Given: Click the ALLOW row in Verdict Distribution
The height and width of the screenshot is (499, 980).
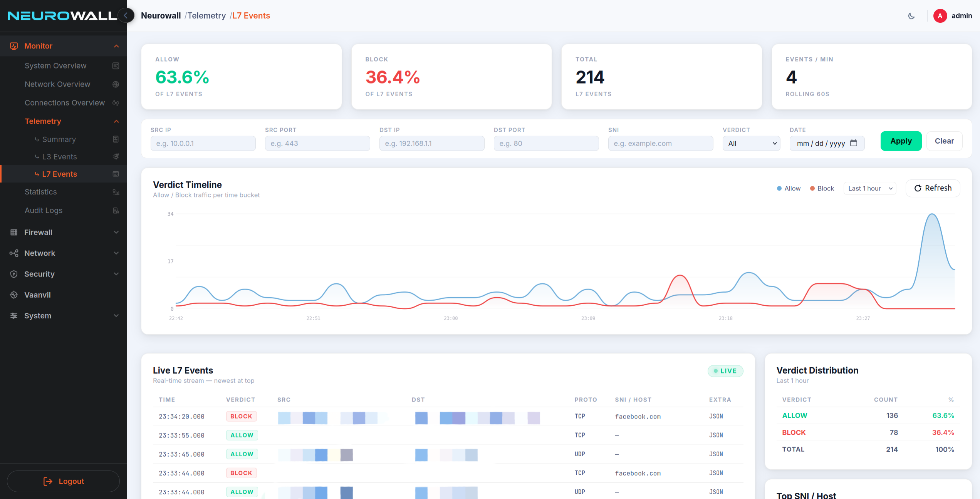Looking at the screenshot, I should pyautogui.click(x=868, y=415).
